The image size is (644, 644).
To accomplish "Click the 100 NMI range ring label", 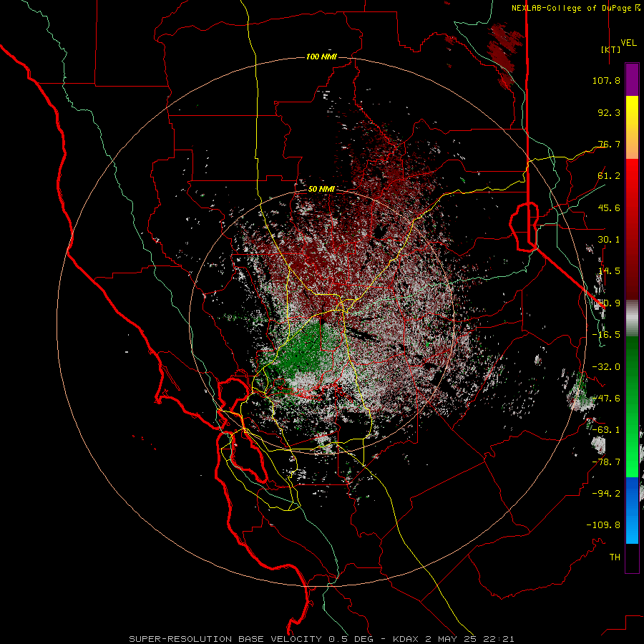I will click(x=321, y=57).
